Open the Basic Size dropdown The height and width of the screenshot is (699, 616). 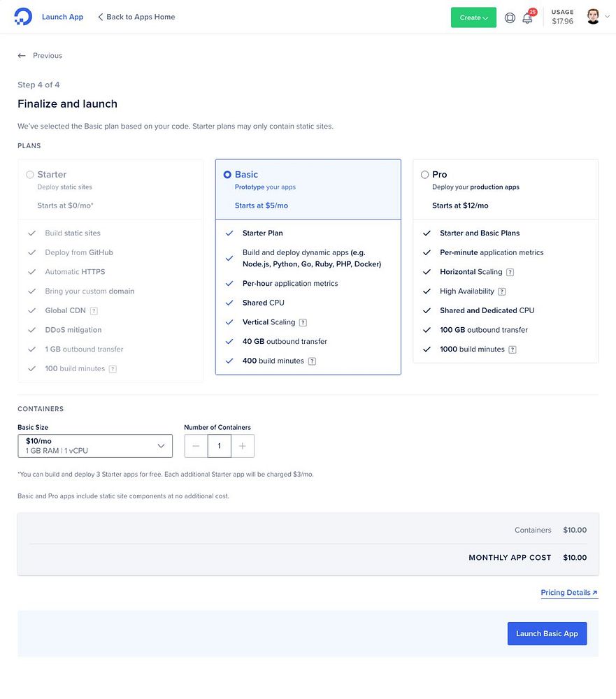point(94,446)
